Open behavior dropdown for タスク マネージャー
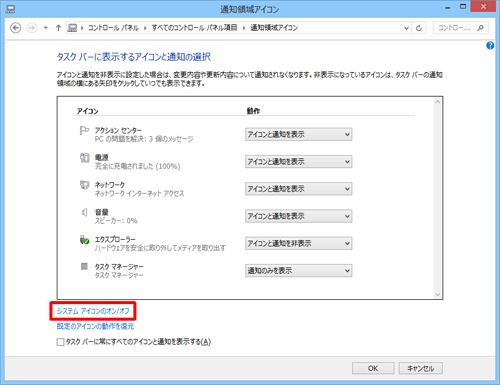This screenshot has height=385, width=500. click(x=298, y=271)
